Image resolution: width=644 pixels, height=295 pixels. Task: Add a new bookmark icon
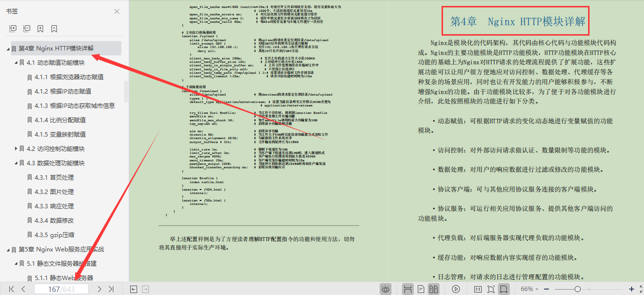[x=41, y=29]
